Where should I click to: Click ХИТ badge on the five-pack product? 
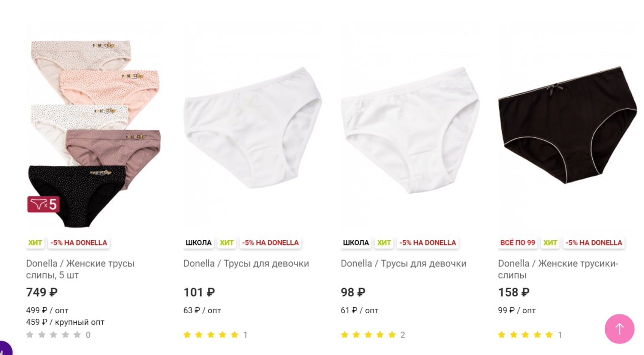pos(35,243)
